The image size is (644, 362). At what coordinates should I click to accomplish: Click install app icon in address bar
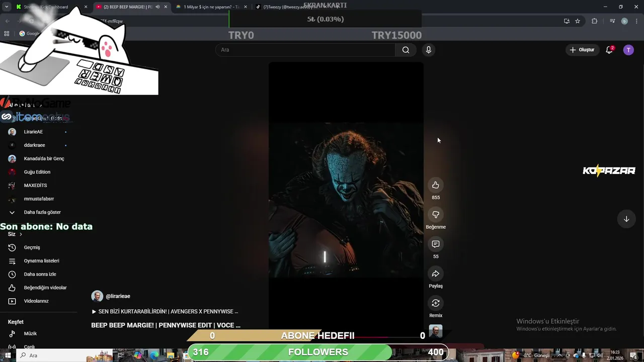tap(567, 21)
